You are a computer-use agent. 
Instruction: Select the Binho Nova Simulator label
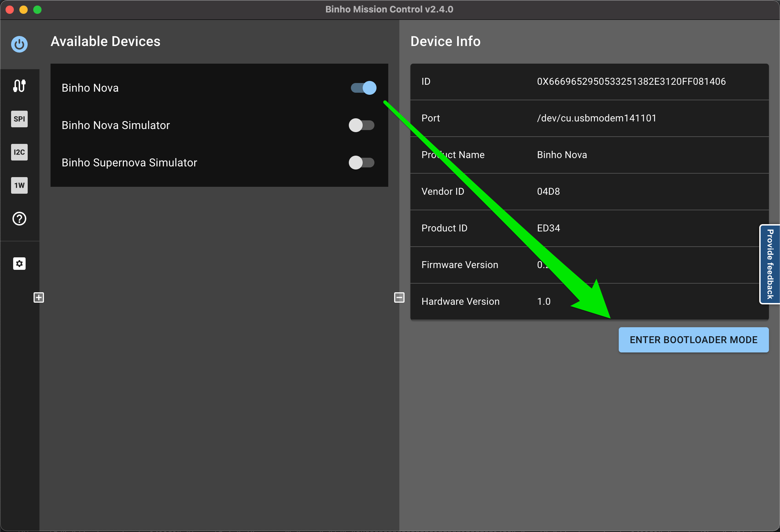tap(116, 125)
